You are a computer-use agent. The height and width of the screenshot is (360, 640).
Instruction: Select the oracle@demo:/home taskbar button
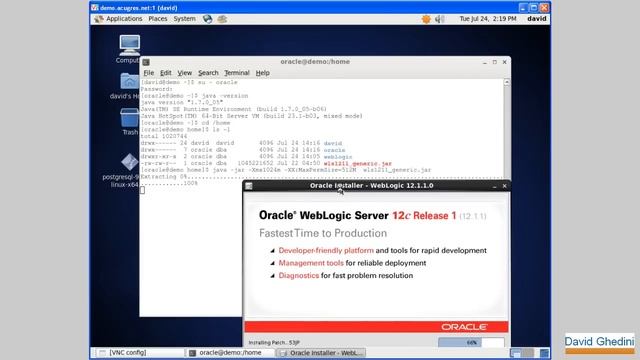pos(230,353)
